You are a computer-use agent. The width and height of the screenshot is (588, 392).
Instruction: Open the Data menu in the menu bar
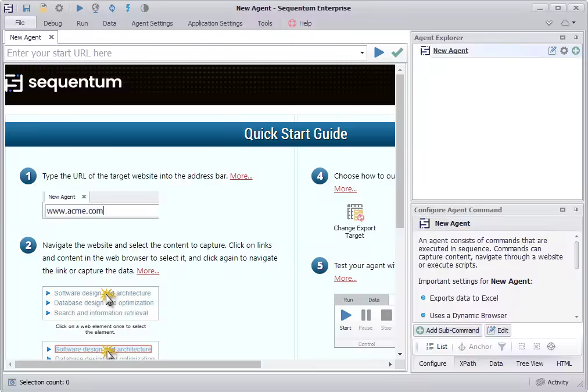coord(109,23)
